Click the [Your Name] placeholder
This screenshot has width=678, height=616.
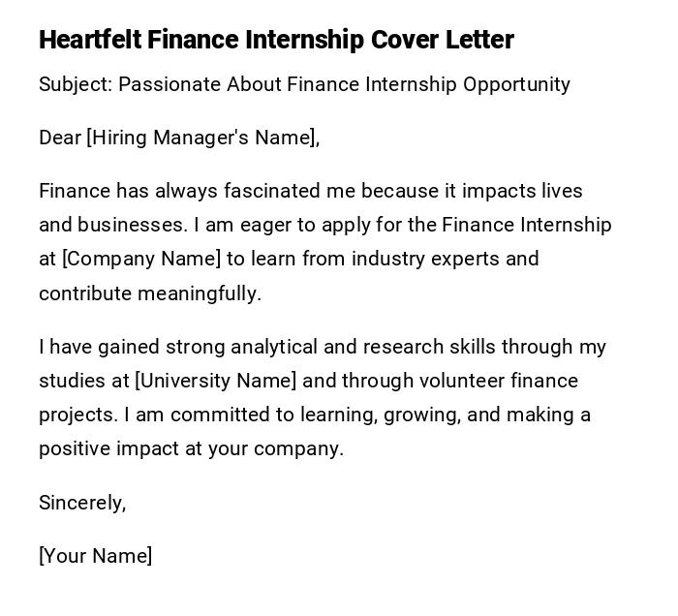point(95,556)
